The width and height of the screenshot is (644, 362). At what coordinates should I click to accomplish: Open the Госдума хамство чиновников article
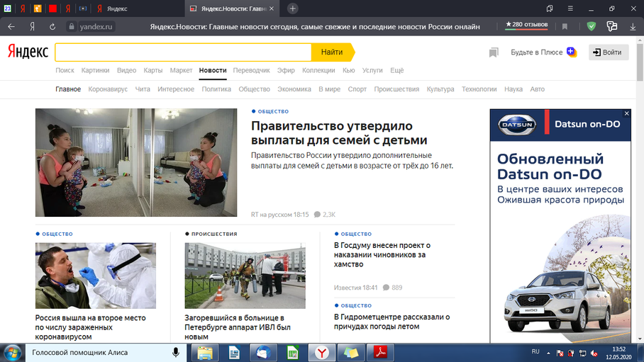coord(382,254)
